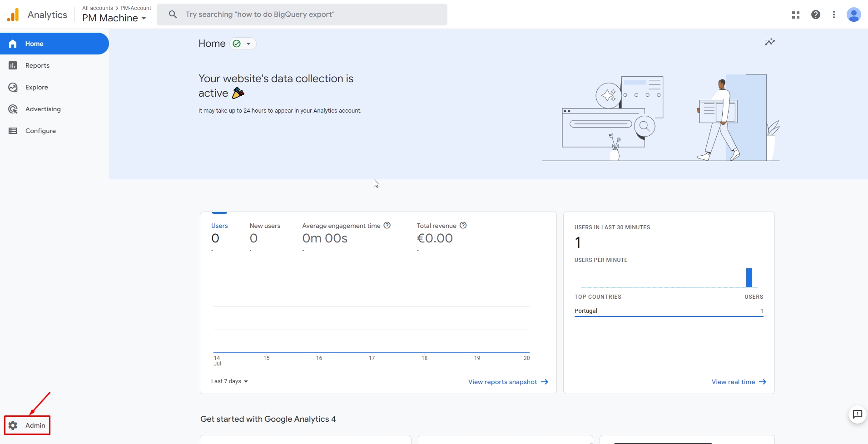
Task: Click the "TOP COUNTRIES" column header
Action: (598, 297)
